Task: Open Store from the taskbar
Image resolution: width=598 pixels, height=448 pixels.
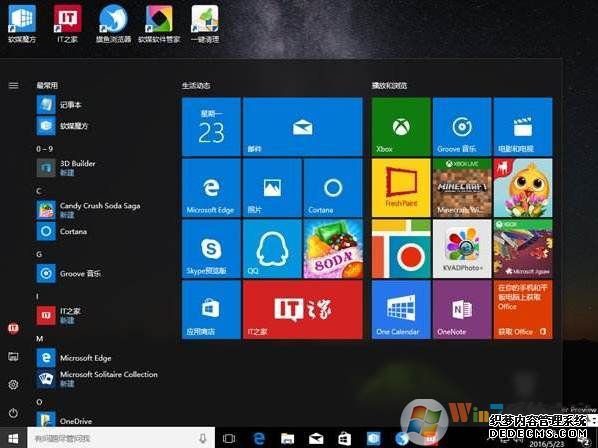Action: pyautogui.click(x=344, y=438)
